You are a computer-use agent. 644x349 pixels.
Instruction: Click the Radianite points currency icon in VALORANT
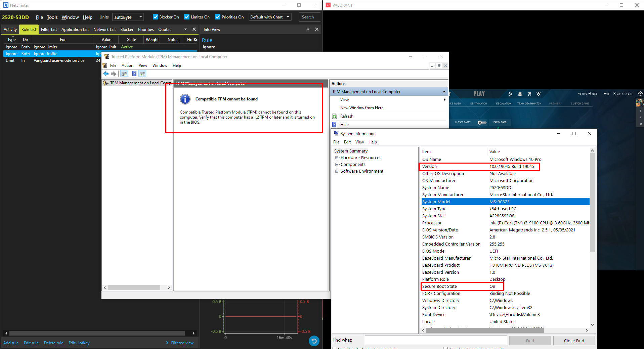click(615, 94)
